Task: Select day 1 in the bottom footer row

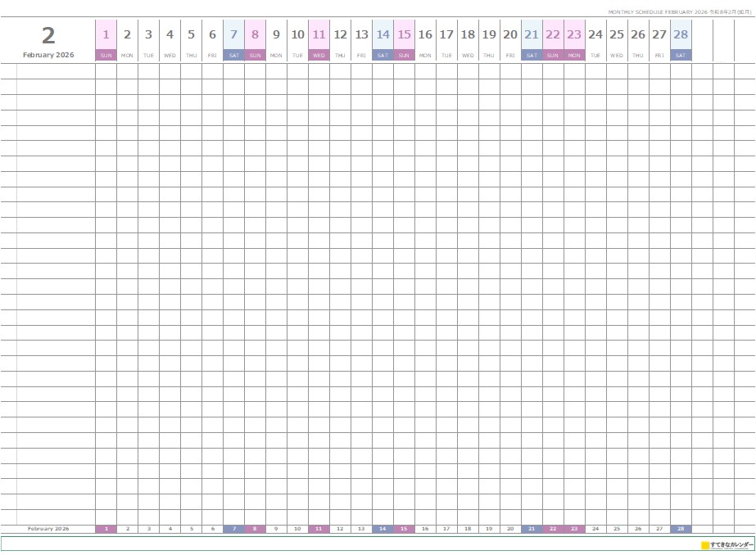Action: [x=106, y=529]
